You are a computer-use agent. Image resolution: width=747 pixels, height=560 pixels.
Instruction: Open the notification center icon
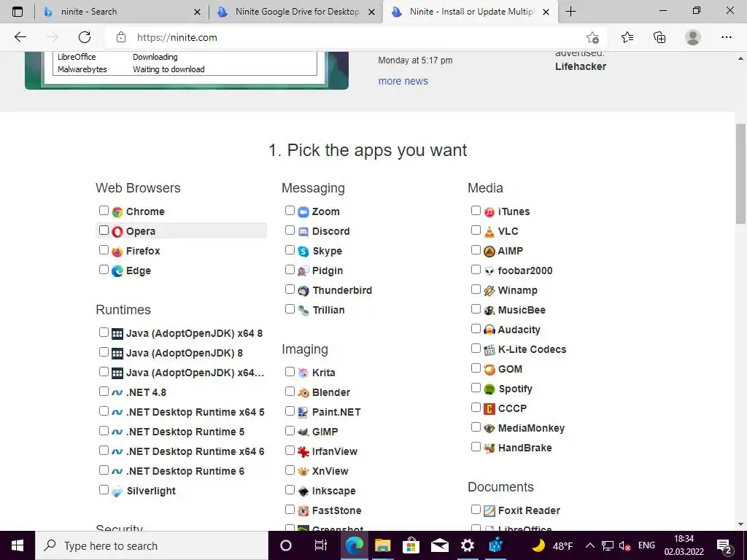coord(724,545)
